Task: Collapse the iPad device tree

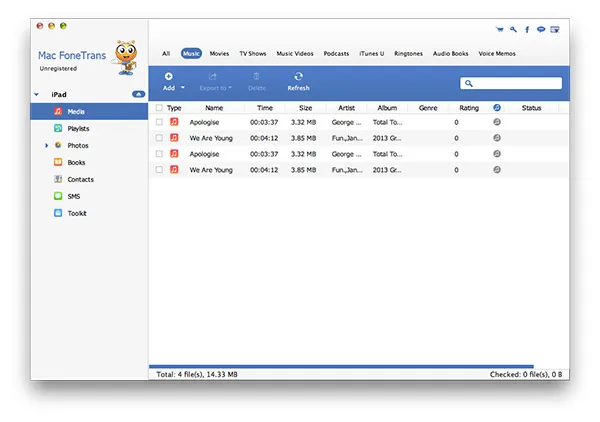Action: point(36,94)
